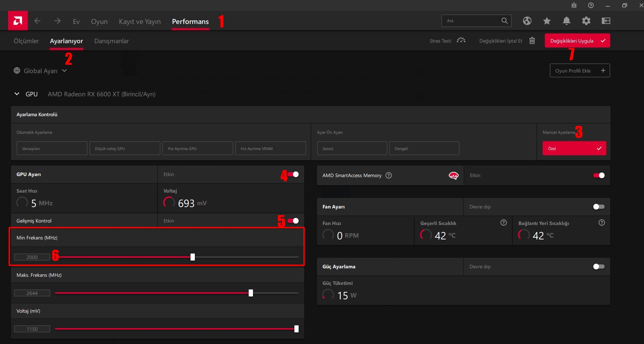Open Kayıt ve Yayın tab
This screenshot has height=344, width=644.
(x=140, y=21)
